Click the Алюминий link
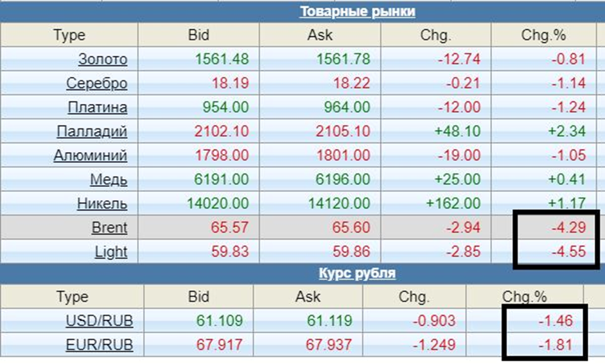Screen dimensions: 605x364 point(91,155)
